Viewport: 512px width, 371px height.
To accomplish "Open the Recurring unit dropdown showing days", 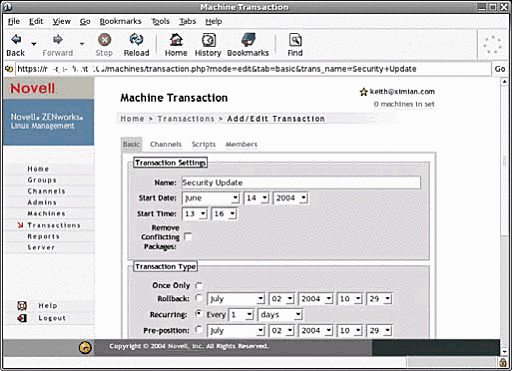I will [x=280, y=314].
